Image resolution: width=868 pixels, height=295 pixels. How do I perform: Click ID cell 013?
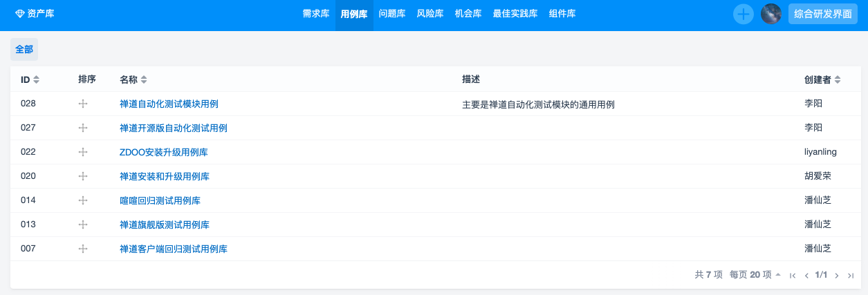point(28,225)
